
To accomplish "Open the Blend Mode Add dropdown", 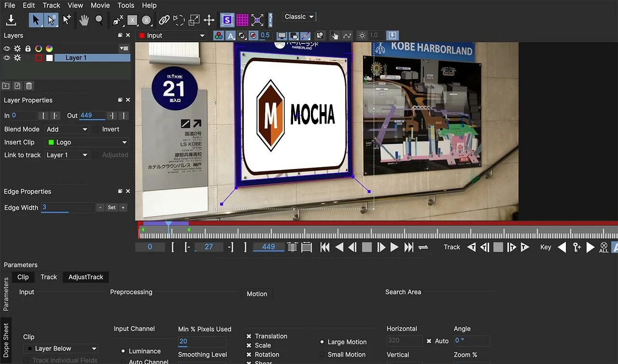I will point(67,129).
